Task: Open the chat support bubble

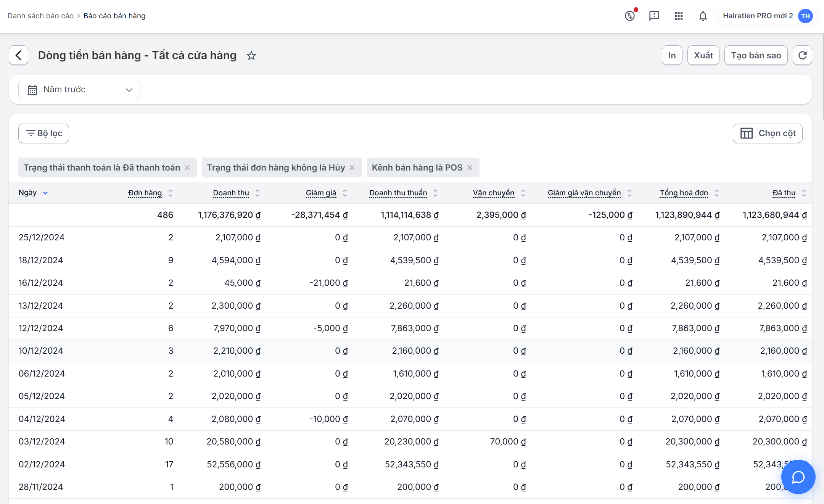Action: click(x=798, y=477)
